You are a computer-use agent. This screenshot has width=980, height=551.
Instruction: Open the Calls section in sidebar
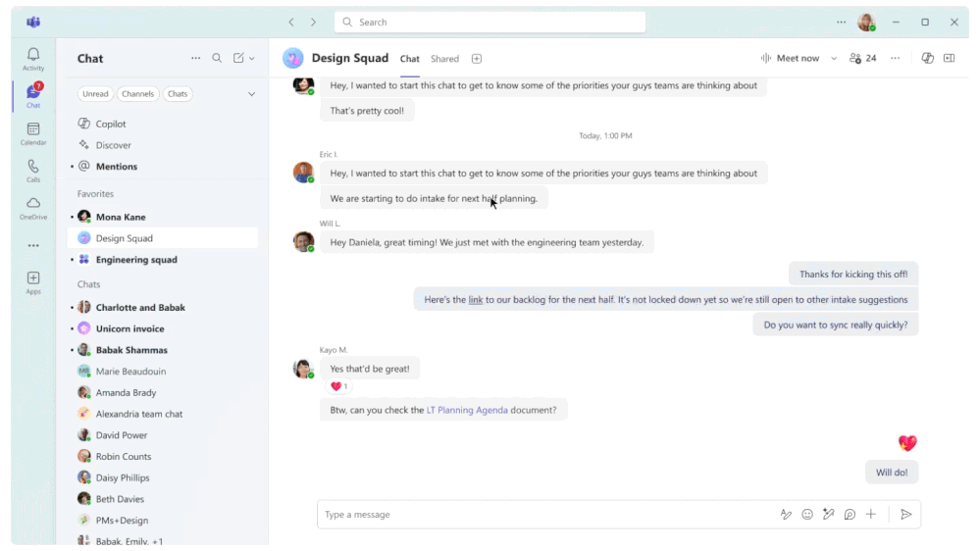pos(33,171)
